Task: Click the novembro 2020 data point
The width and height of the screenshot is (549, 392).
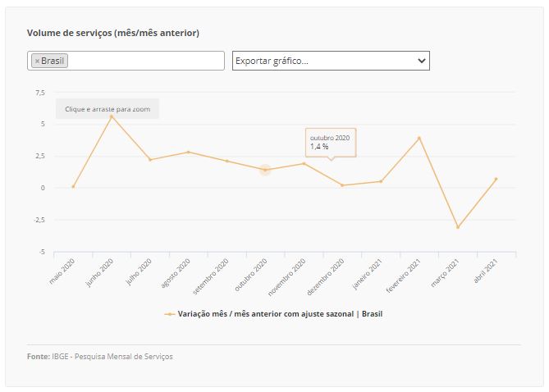Action: [304, 163]
